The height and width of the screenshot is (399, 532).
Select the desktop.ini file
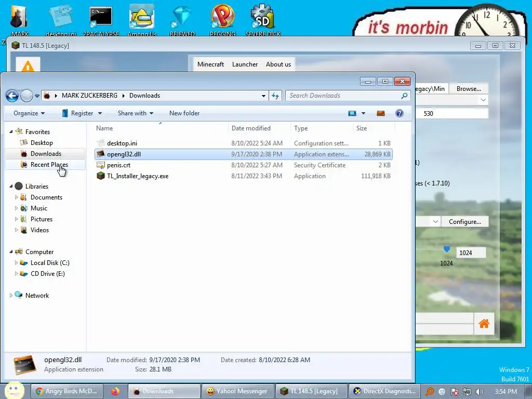[122, 143]
